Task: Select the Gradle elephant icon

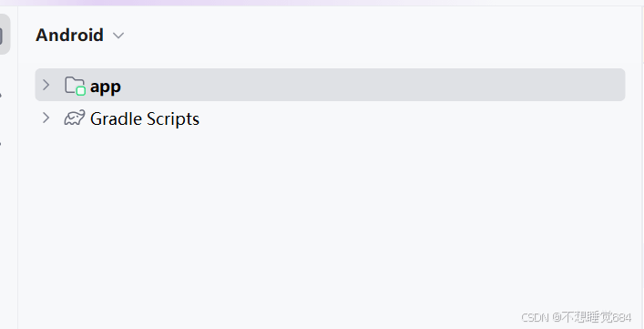Action: pos(75,118)
